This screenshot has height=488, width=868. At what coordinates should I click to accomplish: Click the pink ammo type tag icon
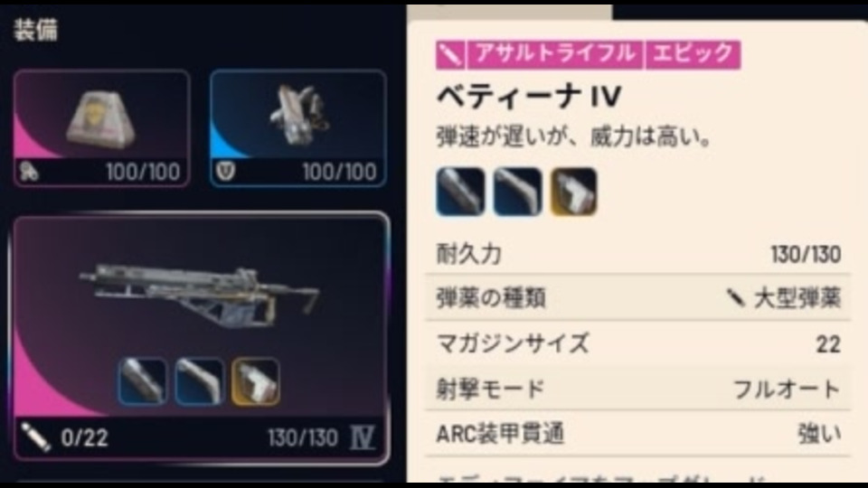tap(450, 54)
